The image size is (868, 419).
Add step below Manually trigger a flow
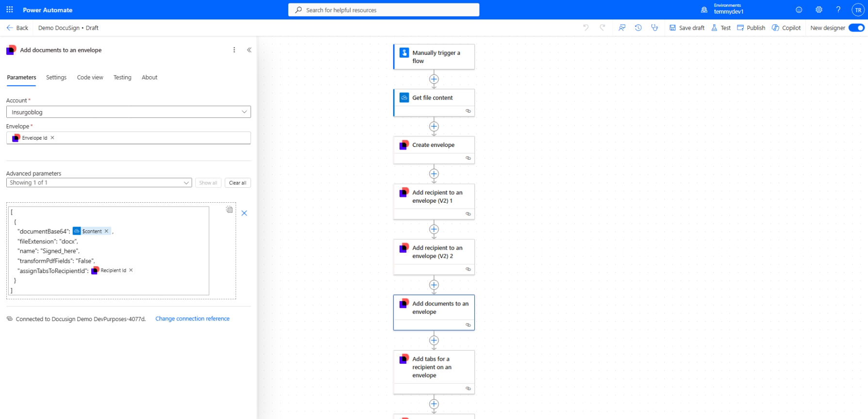coord(434,79)
